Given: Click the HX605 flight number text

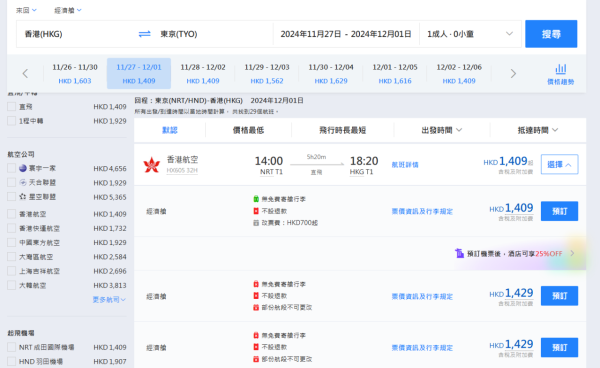Looking at the screenshot, I should click(182, 171).
